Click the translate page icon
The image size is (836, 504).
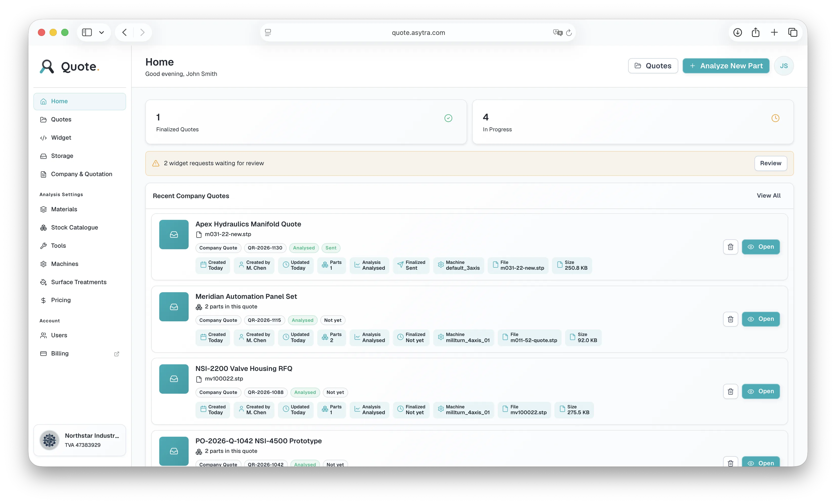pos(558,33)
